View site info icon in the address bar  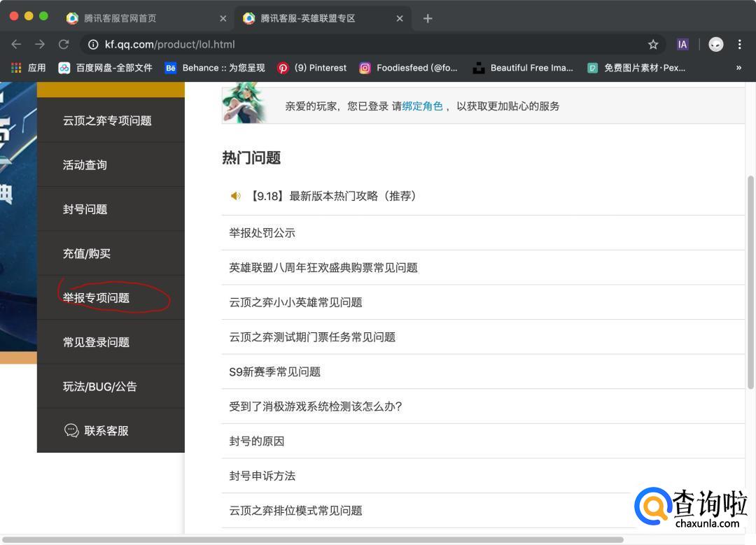tap(93, 44)
